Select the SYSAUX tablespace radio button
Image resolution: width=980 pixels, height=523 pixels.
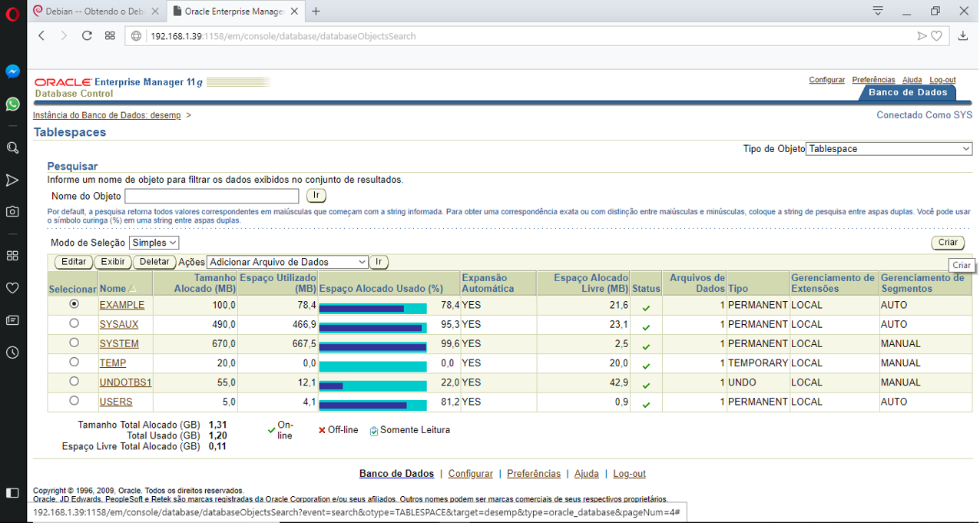point(74,323)
